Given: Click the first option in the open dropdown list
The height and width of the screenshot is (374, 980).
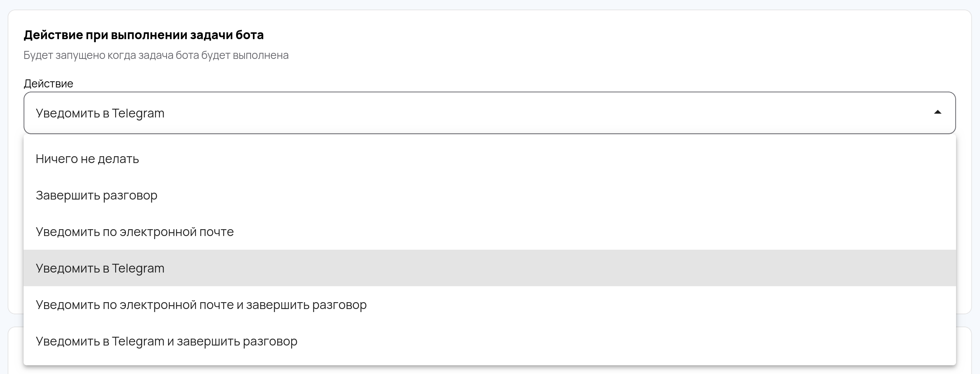Looking at the screenshot, I should click(x=87, y=159).
